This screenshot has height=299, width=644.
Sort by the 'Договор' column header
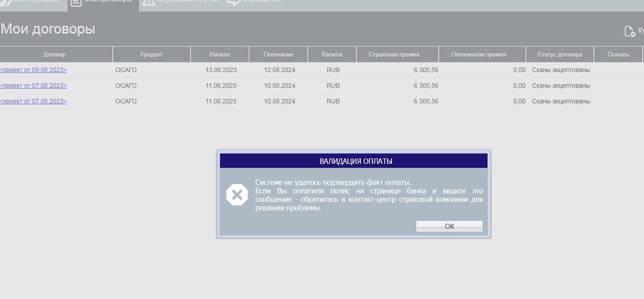tap(55, 55)
